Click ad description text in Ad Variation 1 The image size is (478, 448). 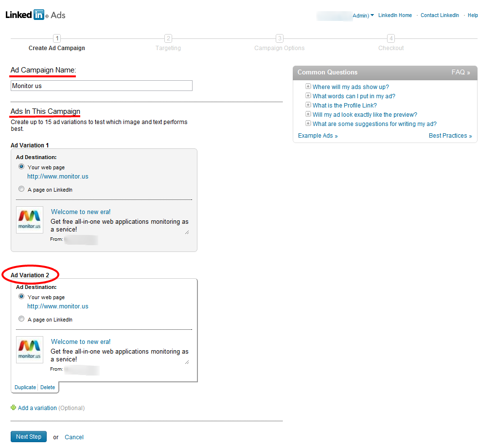120,225
